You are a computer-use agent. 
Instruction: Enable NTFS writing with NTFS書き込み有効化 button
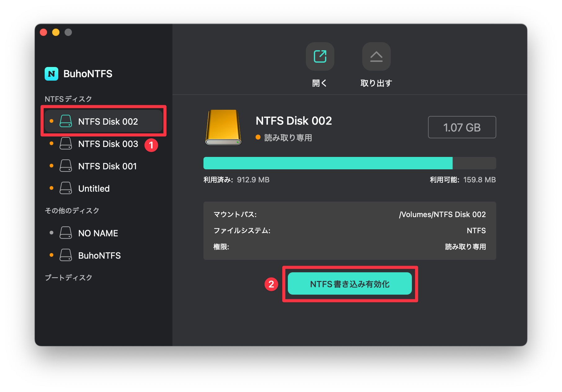[x=350, y=284]
